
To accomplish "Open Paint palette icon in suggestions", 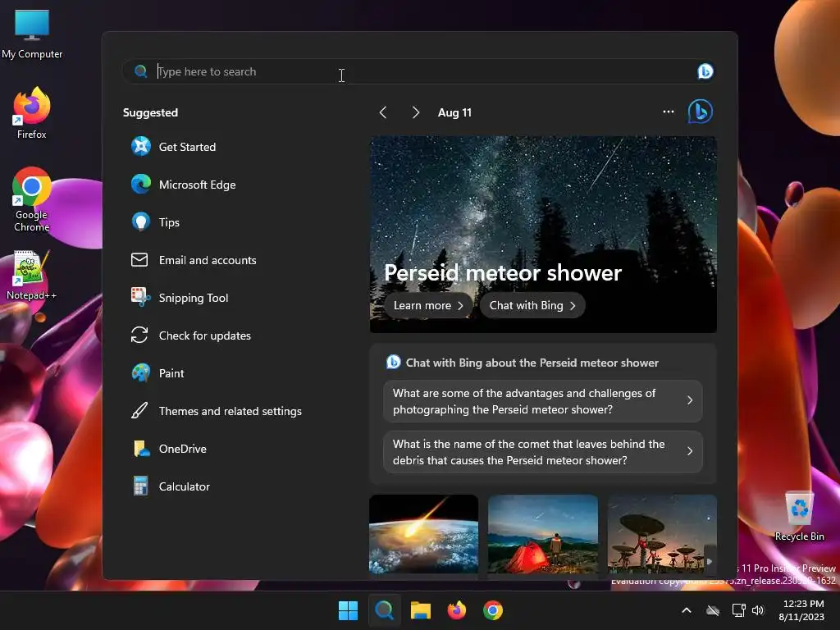I will coord(141,373).
